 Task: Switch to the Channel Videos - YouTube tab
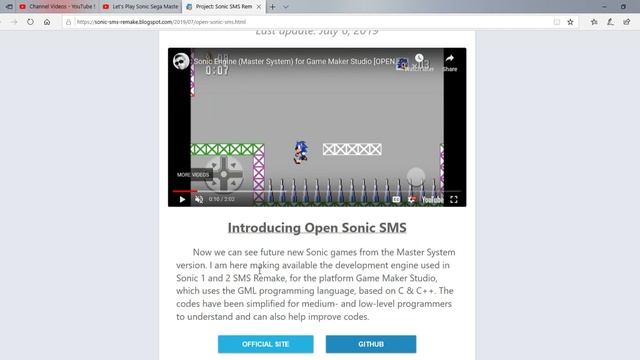point(58,7)
